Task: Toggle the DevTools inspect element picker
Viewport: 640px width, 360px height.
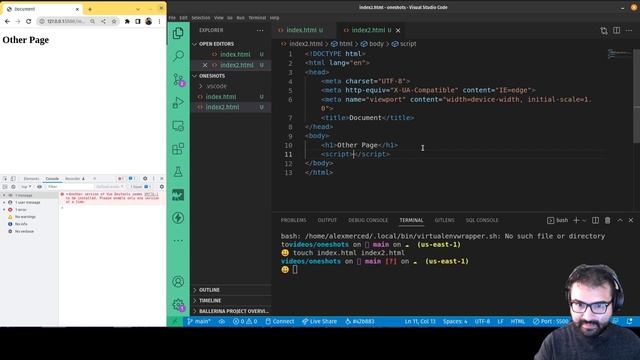Action: [5, 179]
